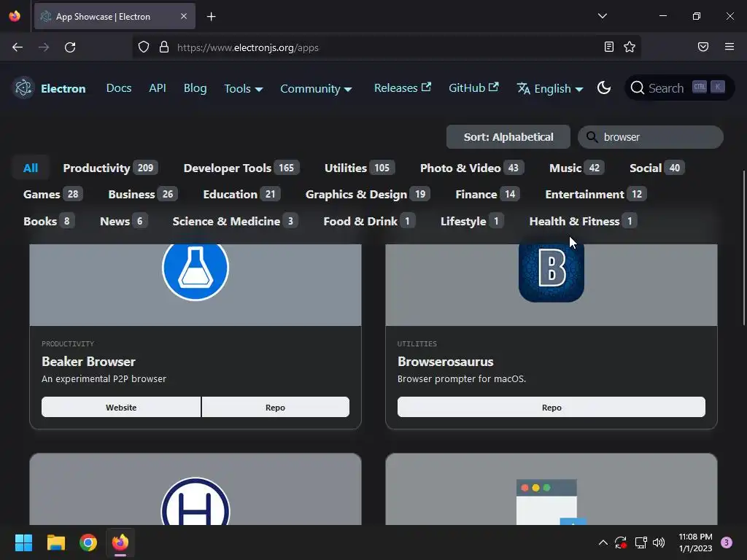Filter by Education category
Image resolution: width=747 pixels, height=560 pixels.
click(x=241, y=194)
